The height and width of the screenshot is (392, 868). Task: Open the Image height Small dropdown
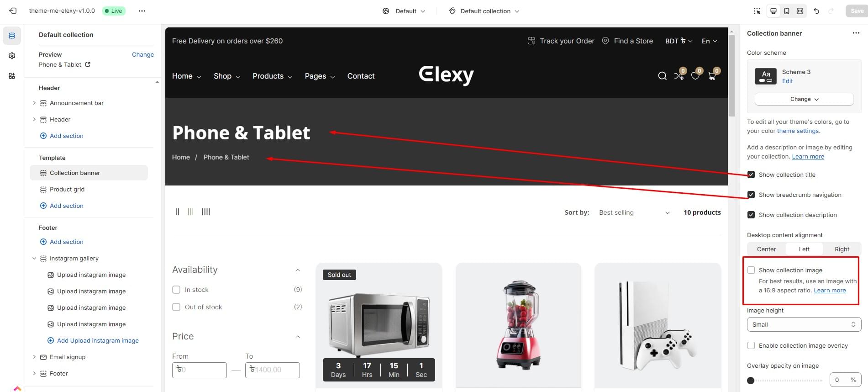(x=804, y=324)
